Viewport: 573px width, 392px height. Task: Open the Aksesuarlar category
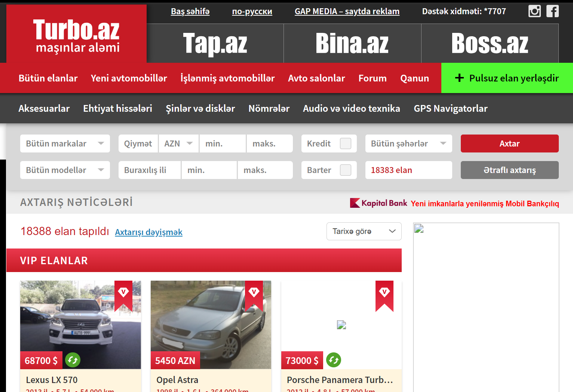(44, 108)
